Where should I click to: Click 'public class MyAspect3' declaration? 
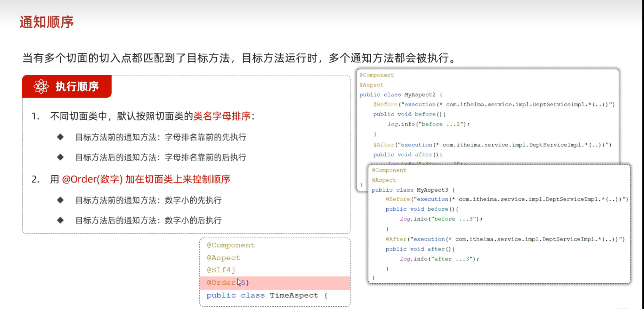point(413,190)
